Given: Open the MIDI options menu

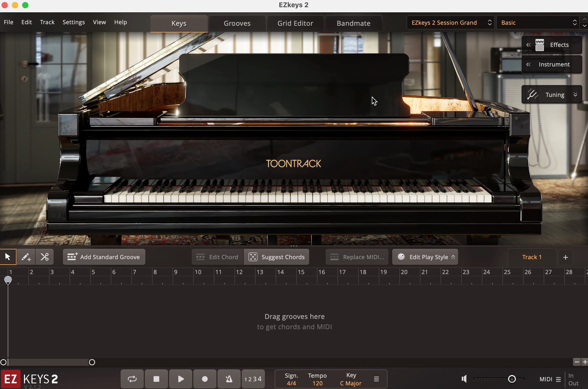Looking at the screenshot, I should [x=558, y=379].
